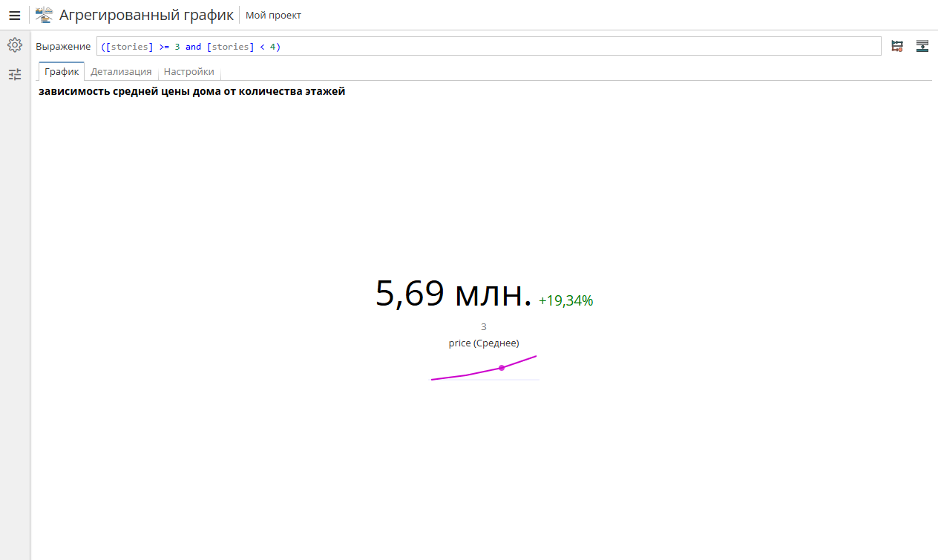Click the derived output icon at top right
The height and width of the screenshot is (560, 938).
(922, 46)
